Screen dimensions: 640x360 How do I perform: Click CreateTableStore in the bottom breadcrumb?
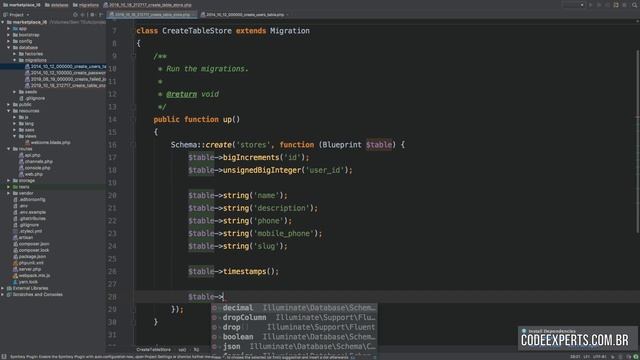coord(153,350)
